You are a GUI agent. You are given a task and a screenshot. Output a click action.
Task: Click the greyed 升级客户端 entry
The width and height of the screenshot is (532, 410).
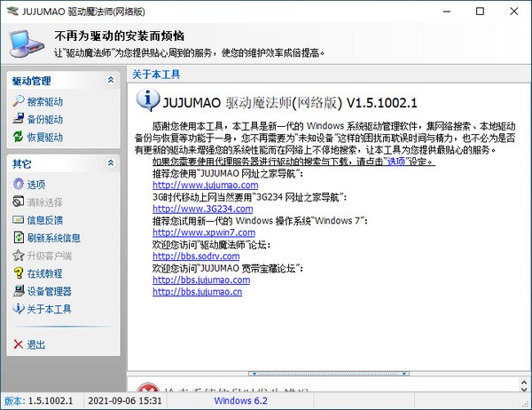pos(49,256)
